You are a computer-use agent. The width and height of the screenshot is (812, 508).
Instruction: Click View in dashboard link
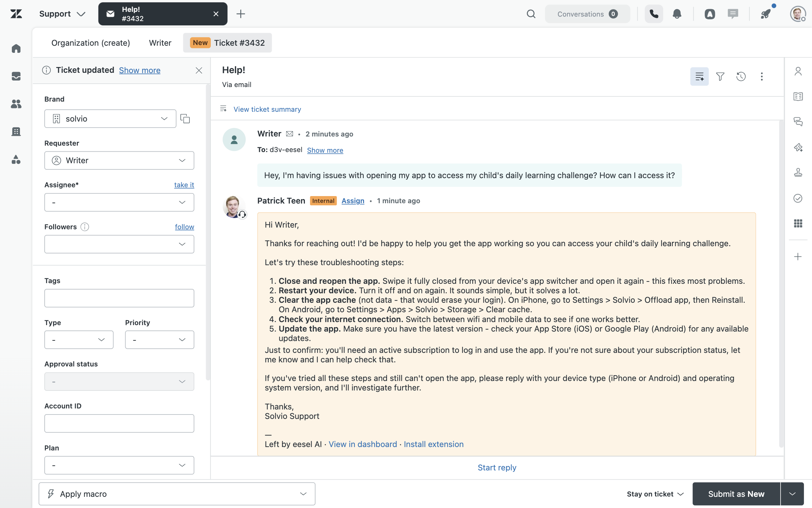click(363, 444)
